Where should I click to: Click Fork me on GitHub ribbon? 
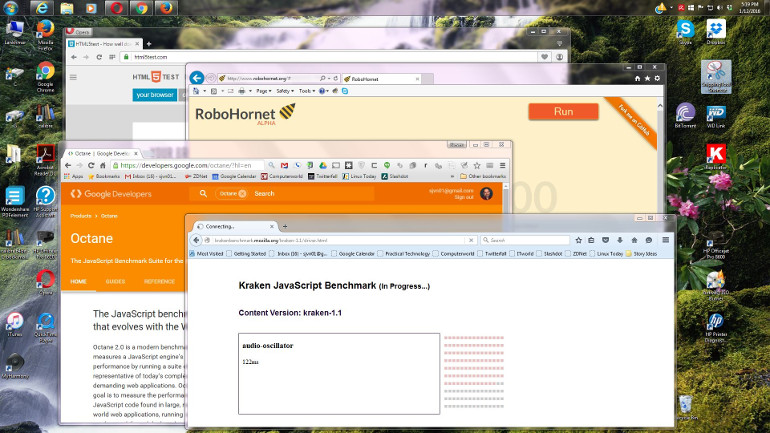(x=633, y=120)
